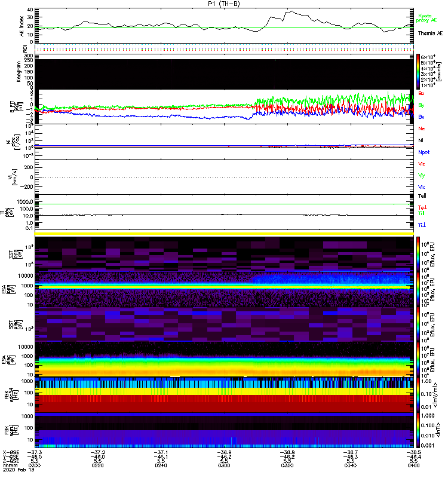Viewport: 448px width, 478px height.
Task: Click the "0400" time axis label
Action: click(413, 465)
